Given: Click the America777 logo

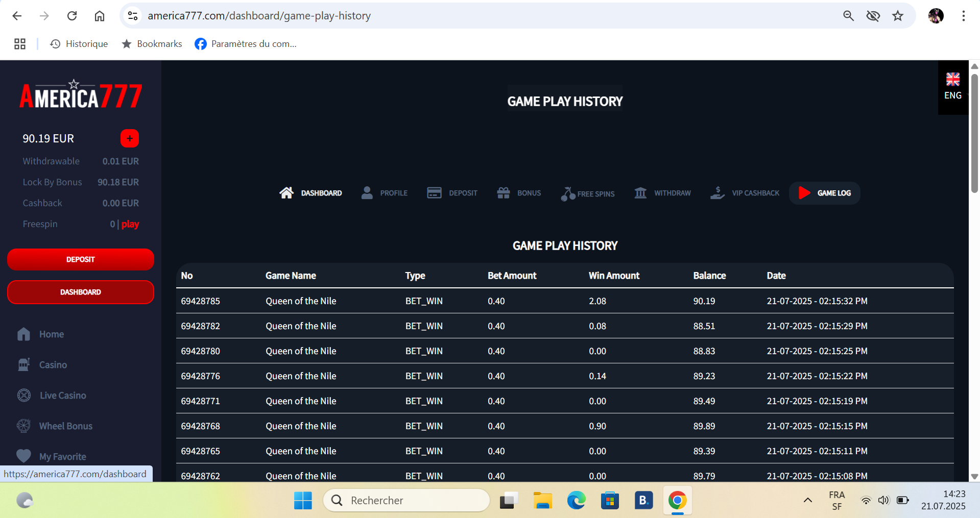Looking at the screenshot, I should pos(81,94).
